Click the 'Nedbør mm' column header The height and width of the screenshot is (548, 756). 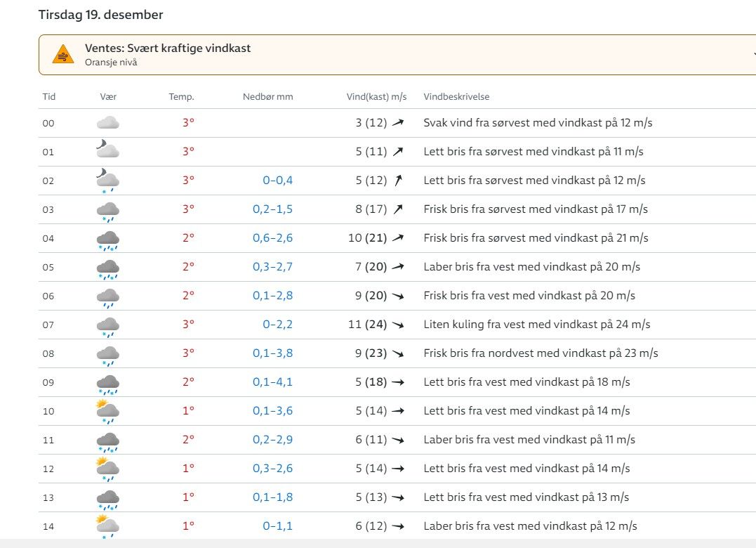(x=267, y=97)
